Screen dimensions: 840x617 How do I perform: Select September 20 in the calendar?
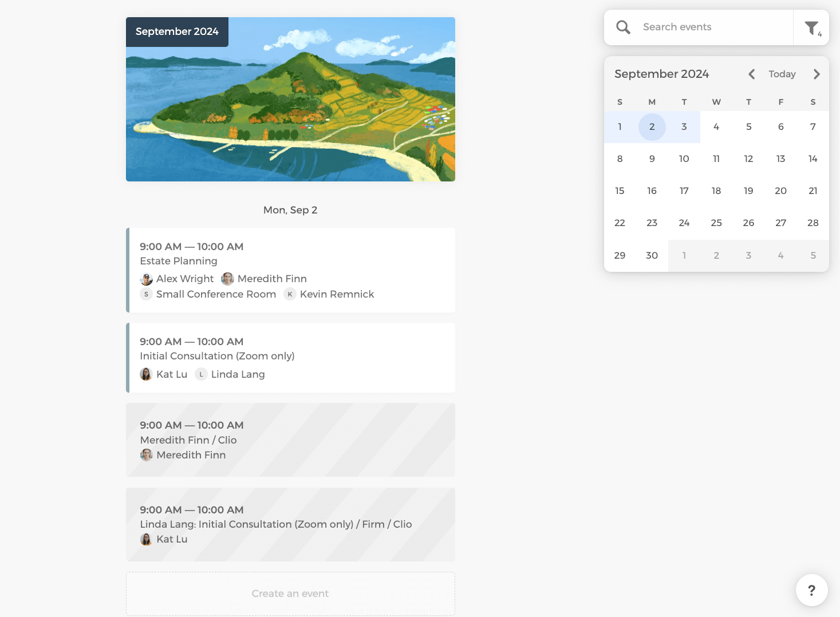[x=780, y=191]
